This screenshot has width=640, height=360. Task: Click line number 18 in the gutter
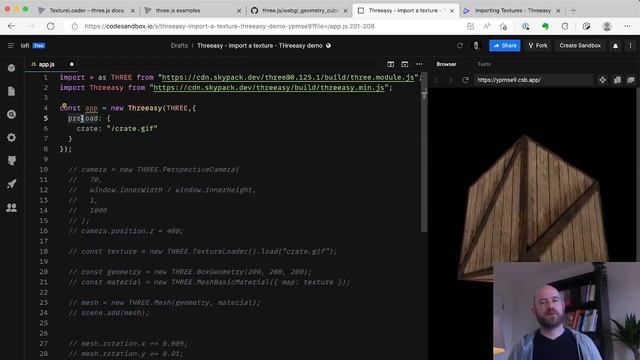(44, 251)
